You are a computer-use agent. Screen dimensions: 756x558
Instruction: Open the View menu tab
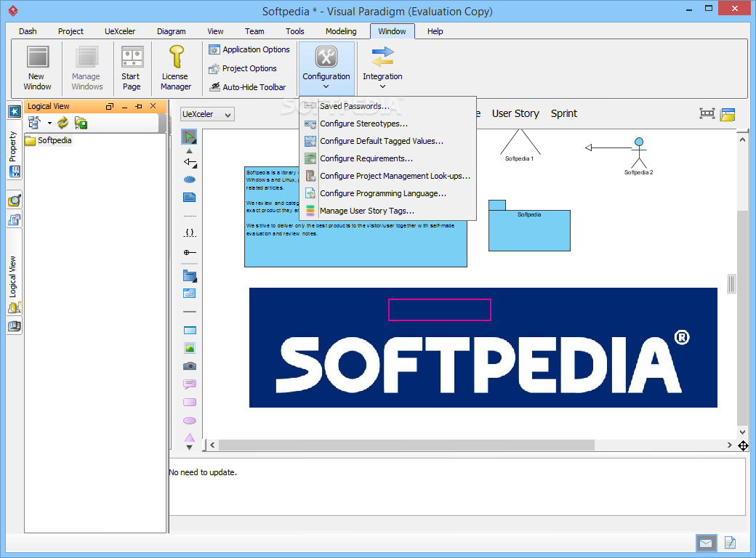pos(215,31)
